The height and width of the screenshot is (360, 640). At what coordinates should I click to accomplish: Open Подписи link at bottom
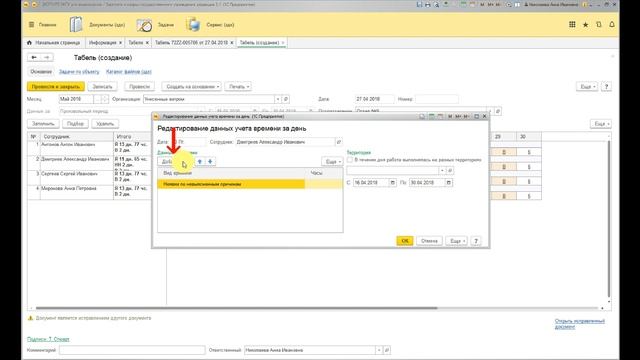tap(48, 339)
